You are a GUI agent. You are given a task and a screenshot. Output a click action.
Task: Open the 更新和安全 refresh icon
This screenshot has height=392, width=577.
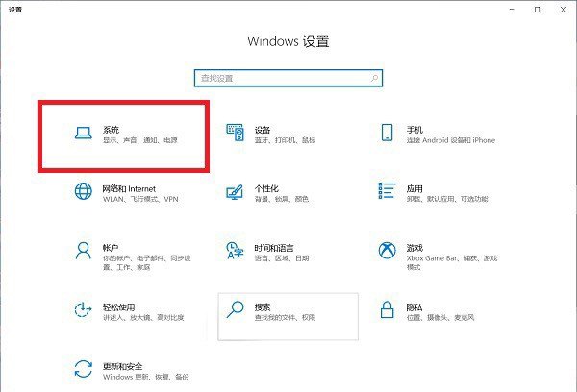click(84, 369)
